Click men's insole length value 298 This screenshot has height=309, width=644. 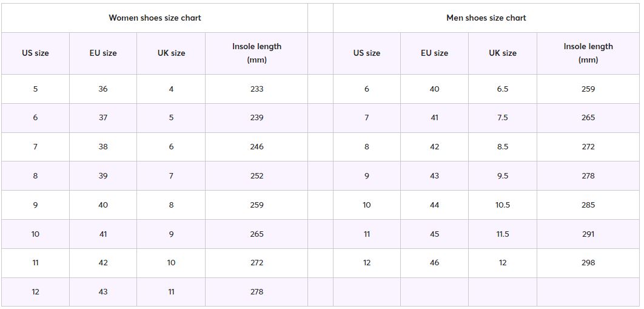point(588,263)
